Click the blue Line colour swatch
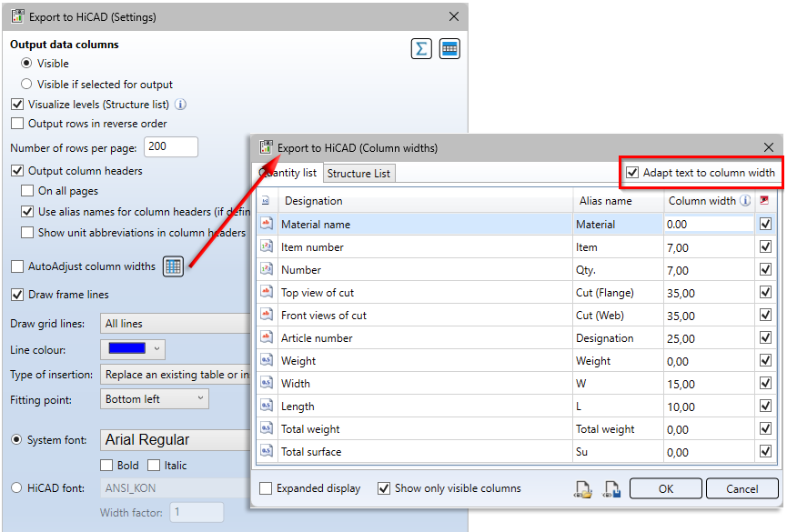The height and width of the screenshot is (532, 787). (127, 349)
